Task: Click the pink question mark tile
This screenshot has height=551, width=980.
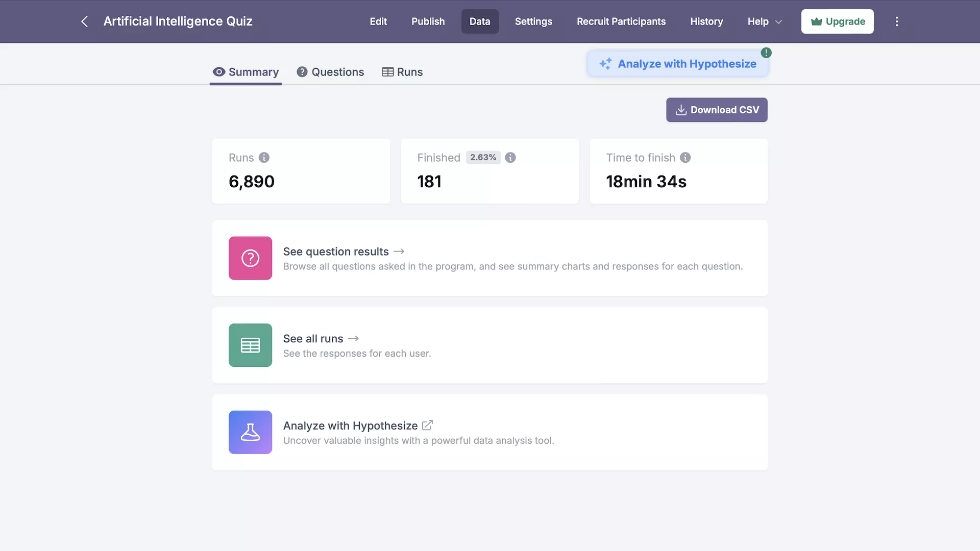Action: (x=250, y=258)
